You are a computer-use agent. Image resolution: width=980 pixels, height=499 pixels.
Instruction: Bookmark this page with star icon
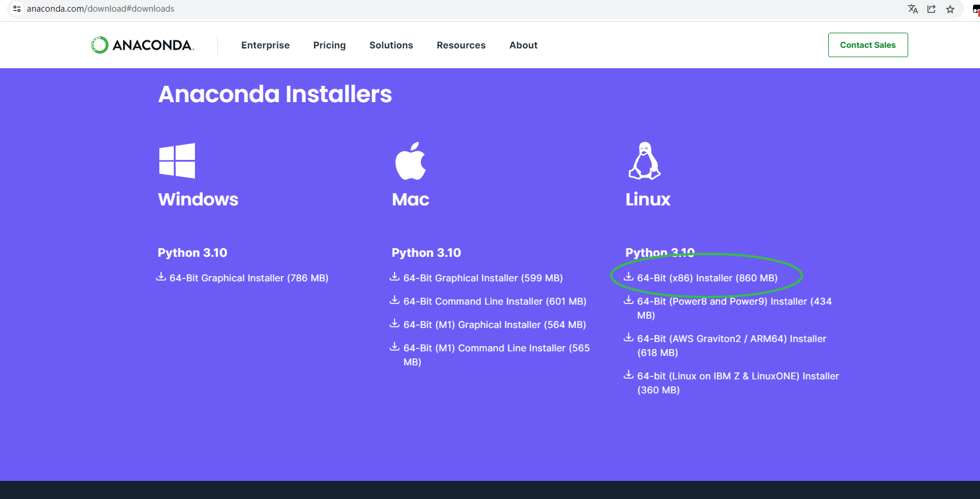tap(950, 9)
